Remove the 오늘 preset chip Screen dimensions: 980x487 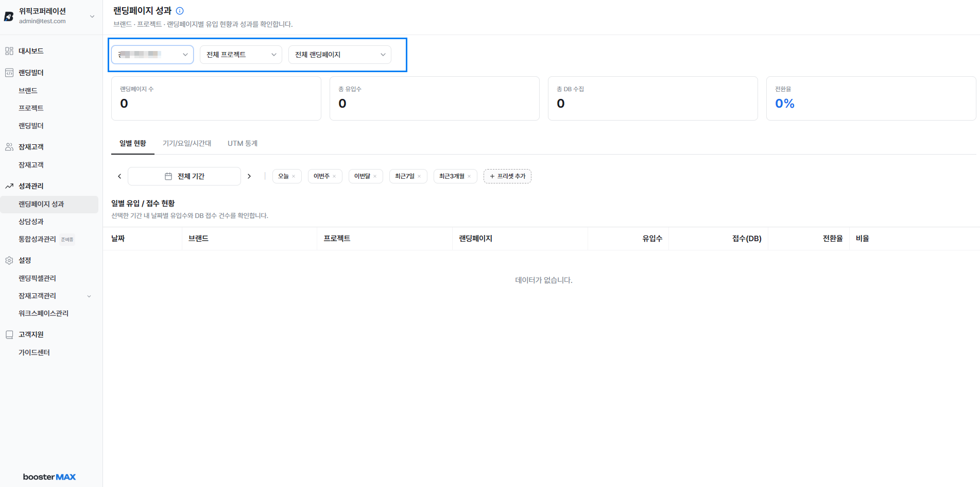point(294,176)
